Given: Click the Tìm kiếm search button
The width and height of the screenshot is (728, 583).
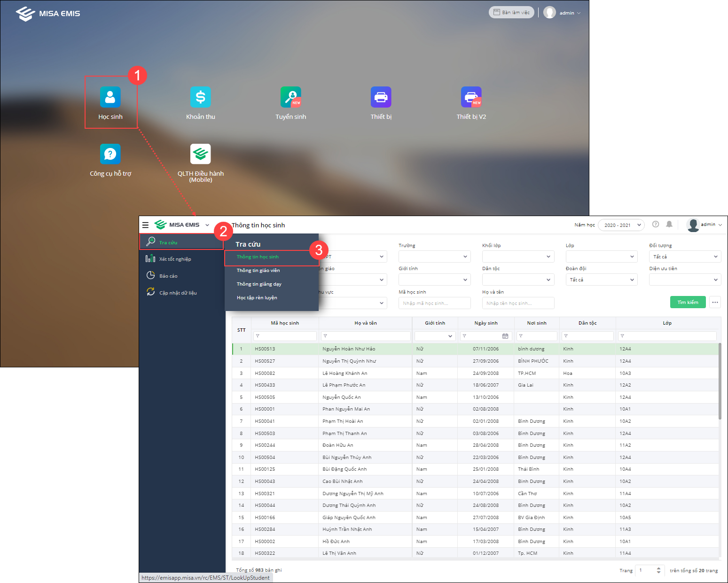Looking at the screenshot, I should click(x=688, y=303).
